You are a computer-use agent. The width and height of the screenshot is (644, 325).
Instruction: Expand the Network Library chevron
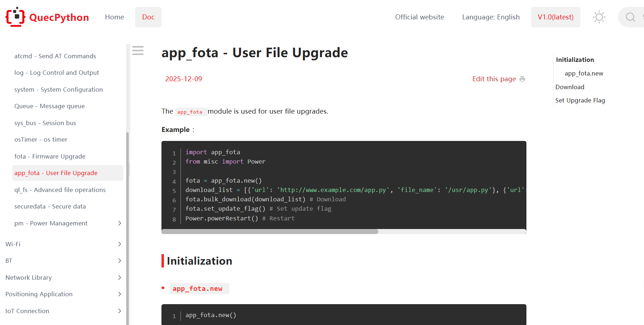[119, 278]
